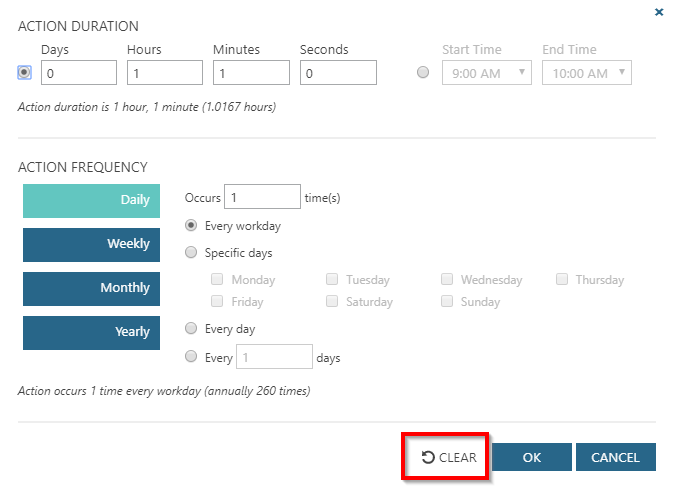Screen dimensions: 674x494
Task: Choose the Specific days radio option
Action: (191, 253)
